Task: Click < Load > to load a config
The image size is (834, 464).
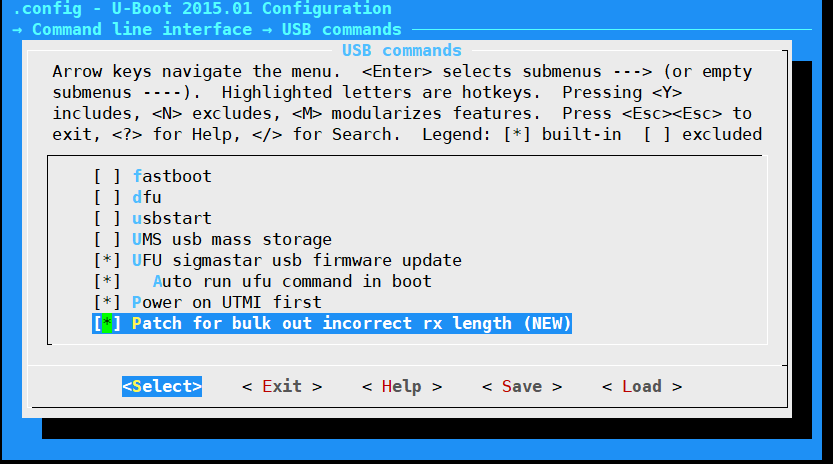Action: (x=642, y=386)
